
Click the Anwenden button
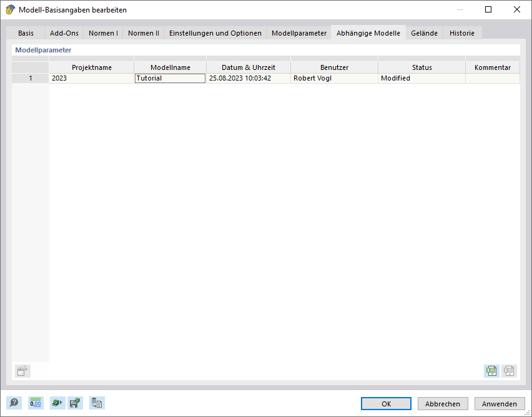(x=500, y=404)
